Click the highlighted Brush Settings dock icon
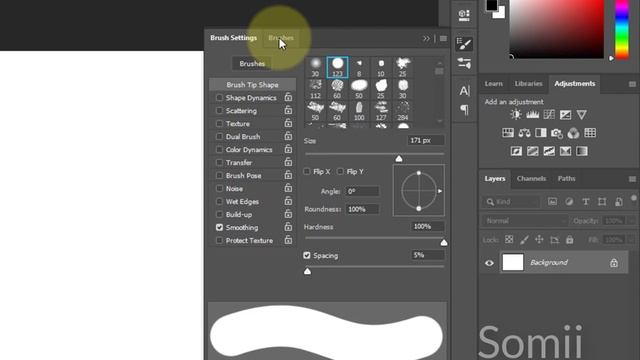Viewport: 640px width, 360px height. point(464,44)
